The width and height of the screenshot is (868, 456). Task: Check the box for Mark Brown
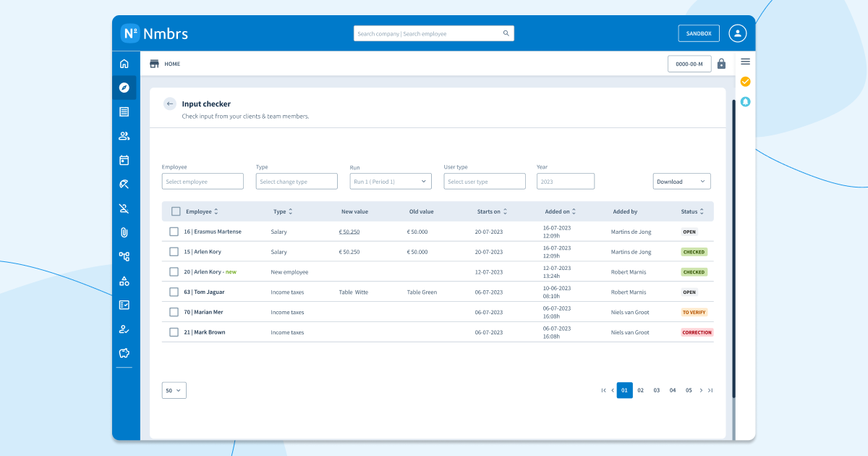(174, 332)
